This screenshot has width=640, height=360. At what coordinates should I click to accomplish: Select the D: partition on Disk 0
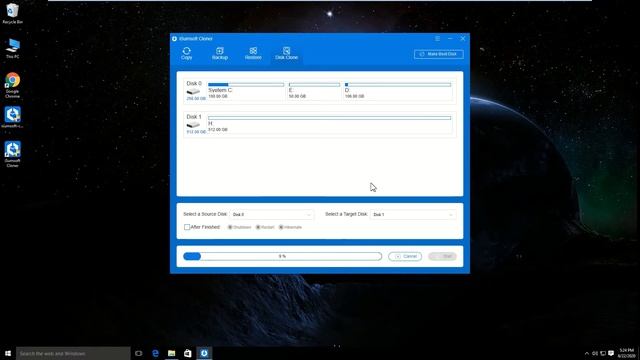[x=398, y=91]
